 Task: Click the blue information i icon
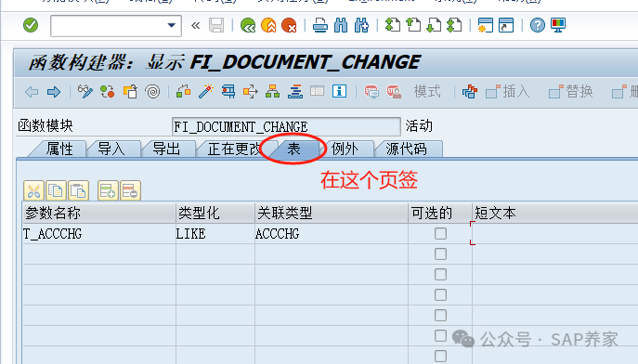(339, 92)
